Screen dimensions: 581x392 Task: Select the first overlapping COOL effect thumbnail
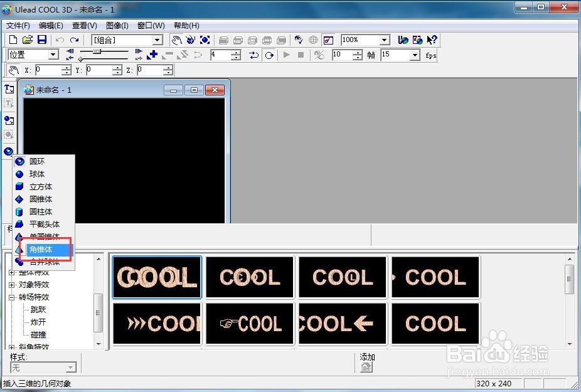pos(157,277)
